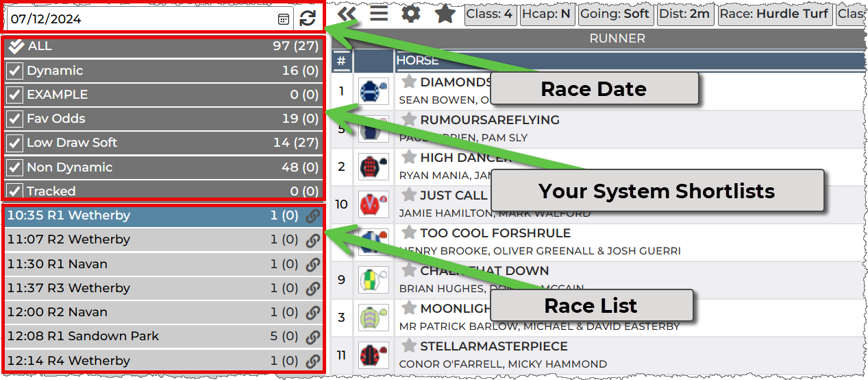The image size is (868, 380).
Task: Open the hamburger menu icon
Action: pos(379,14)
